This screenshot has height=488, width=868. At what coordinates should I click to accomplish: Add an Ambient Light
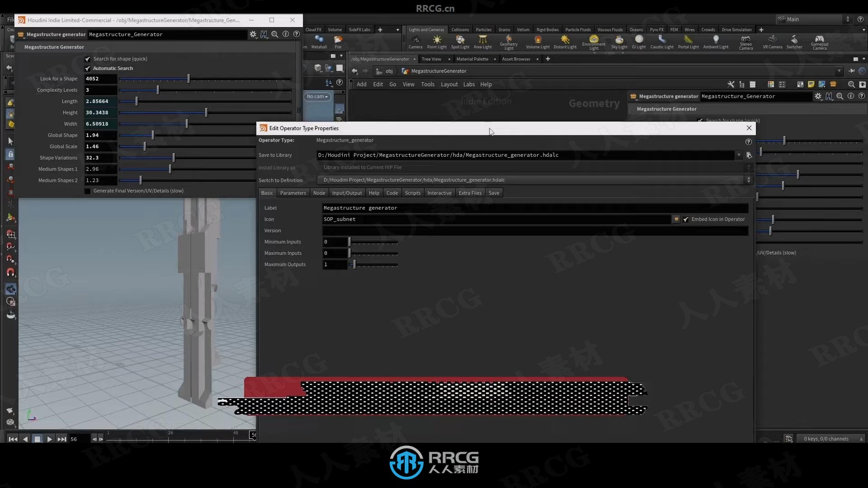pos(716,42)
